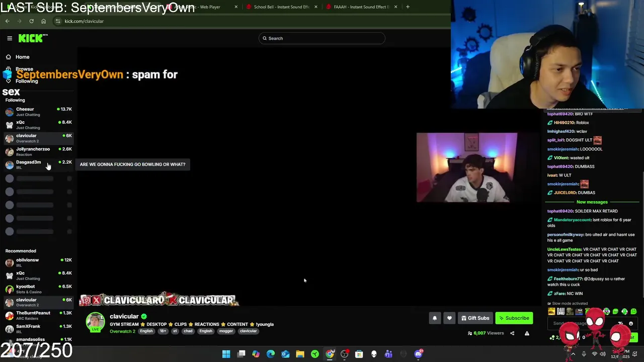The width and height of the screenshot is (644, 362).
Task: Open Alienware app from taskbar
Action: (373, 354)
